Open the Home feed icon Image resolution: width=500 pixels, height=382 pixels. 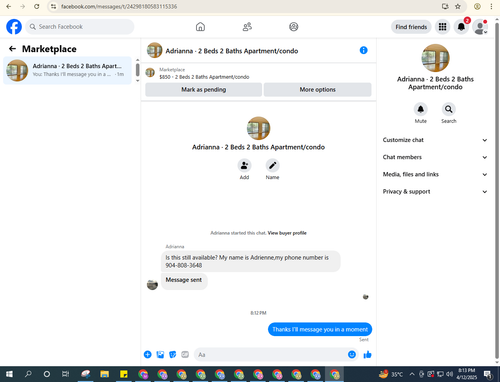tap(200, 27)
